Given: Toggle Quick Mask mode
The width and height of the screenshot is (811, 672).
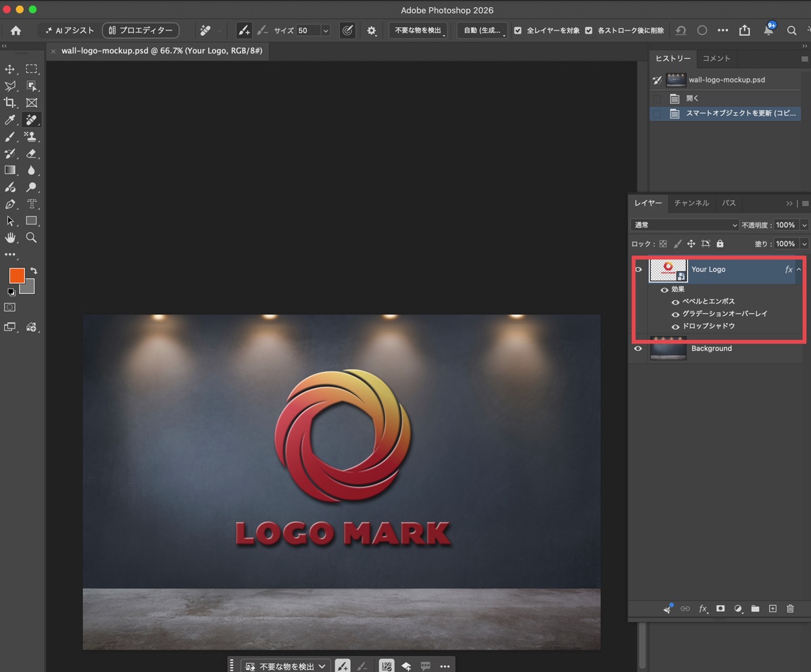Looking at the screenshot, I should (10, 308).
